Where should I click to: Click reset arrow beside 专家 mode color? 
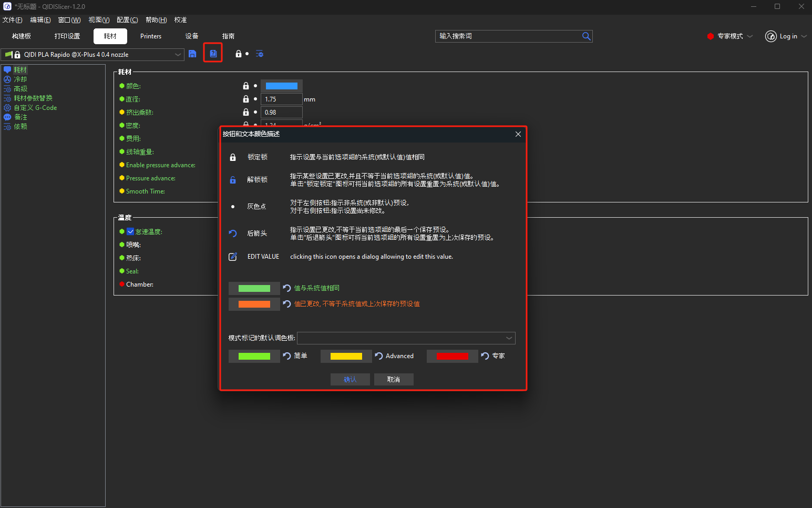pyautogui.click(x=485, y=356)
